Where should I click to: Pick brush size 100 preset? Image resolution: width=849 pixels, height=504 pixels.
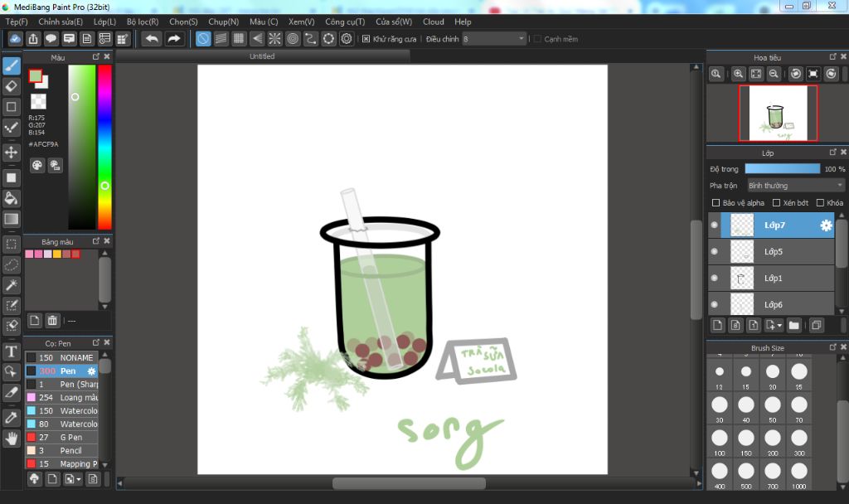tap(719, 442)
